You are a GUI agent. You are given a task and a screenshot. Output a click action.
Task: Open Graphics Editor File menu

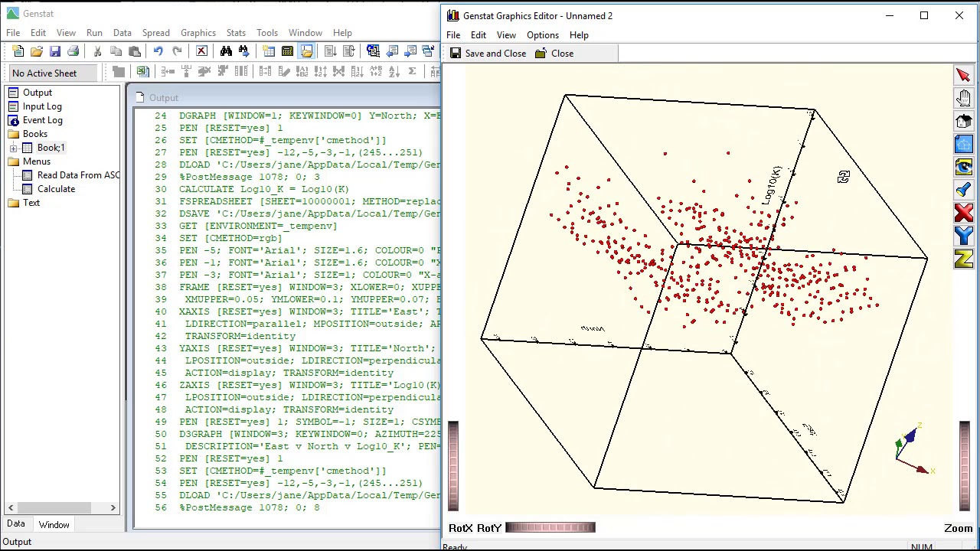coord(453,35)
